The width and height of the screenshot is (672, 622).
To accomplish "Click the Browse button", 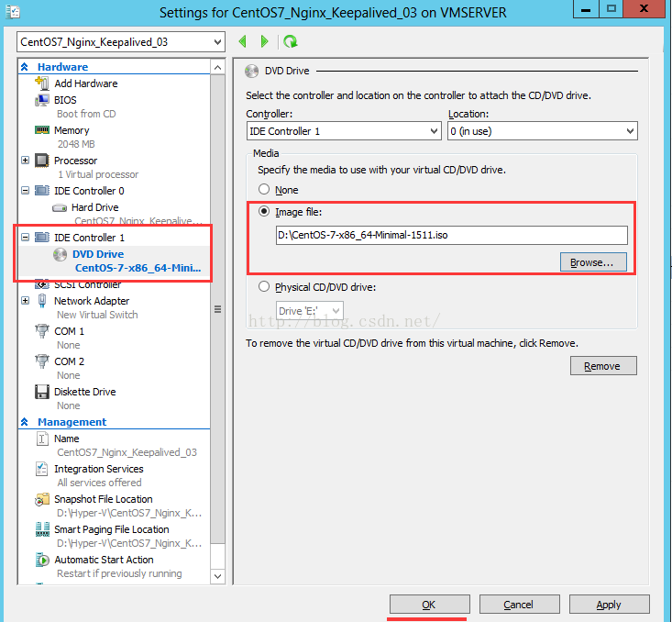I will 593,262.
